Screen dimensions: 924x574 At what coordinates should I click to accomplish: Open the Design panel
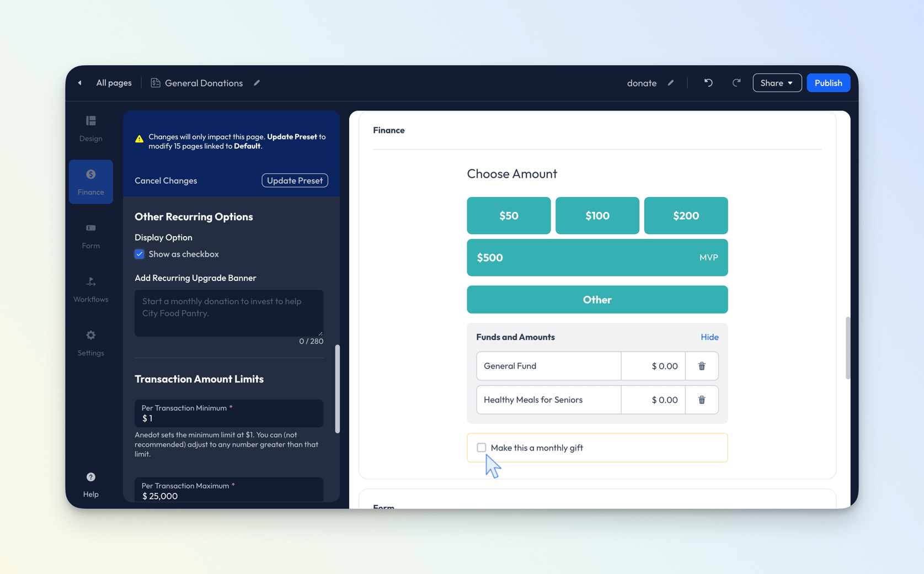point(90,129)
